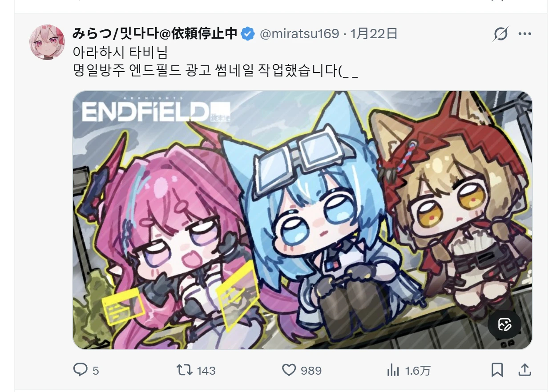557x392 pixels.
Task: Click the Grok explain slashed-circle icon
Action: click(x=500, y=34)
